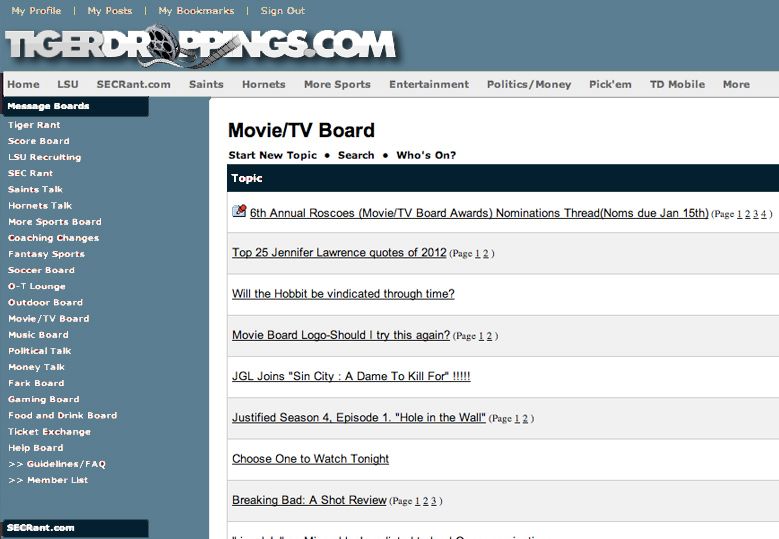Open Movie/TV Board in sidebar

tap(49, 318)
